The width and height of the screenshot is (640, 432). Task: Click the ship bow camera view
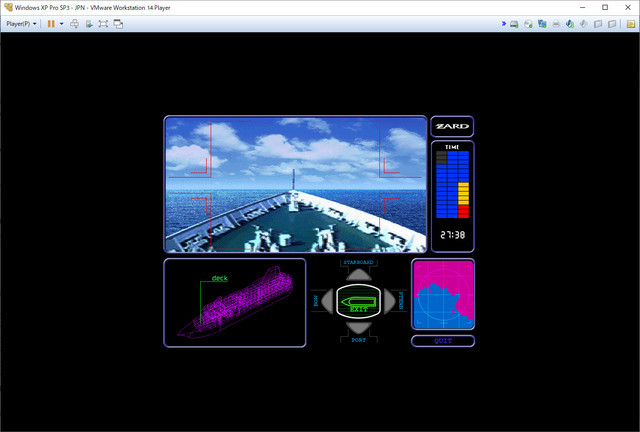(295, 184)
